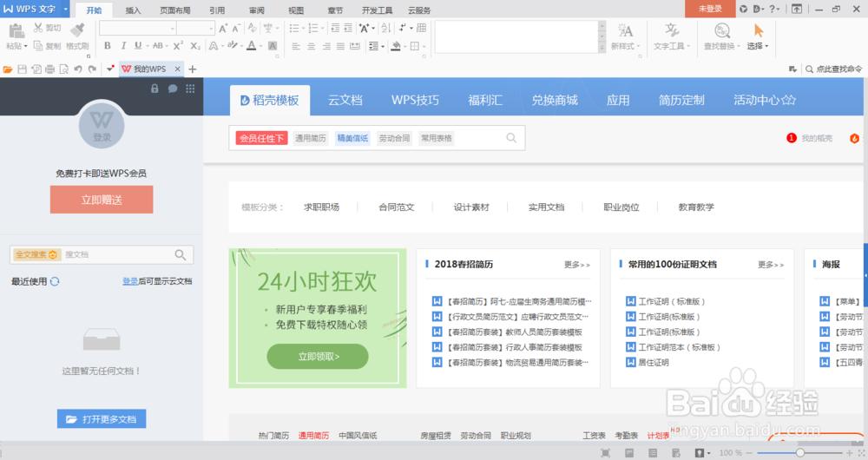This screenshot has height=460, width=868.
Task: Open the 插入 ribbon tab
Action: click(x=133, y=10)
